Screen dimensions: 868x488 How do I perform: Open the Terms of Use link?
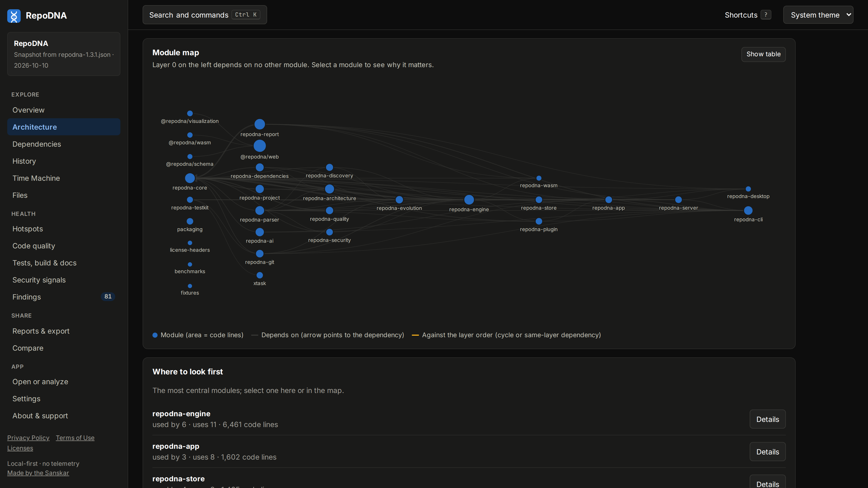(75, 437)
